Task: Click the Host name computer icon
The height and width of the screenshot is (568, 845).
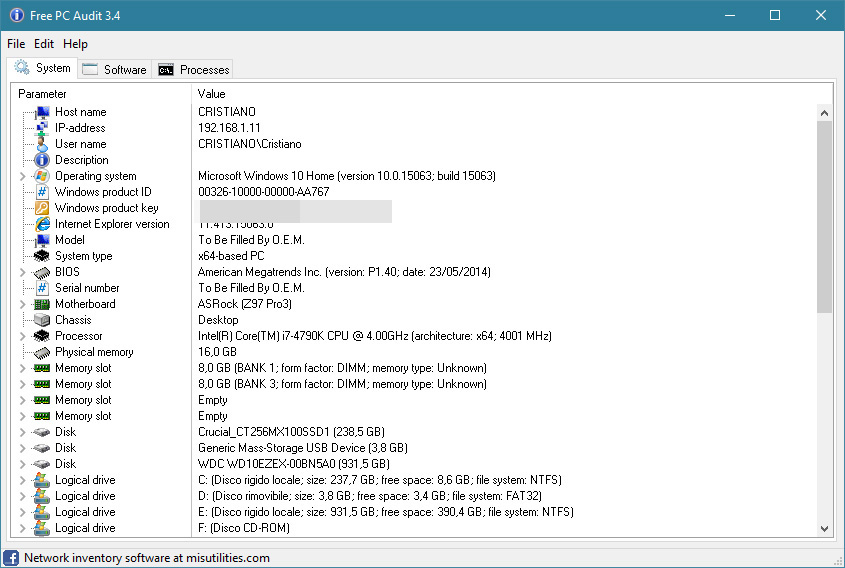Action: [x=42, y=112]
